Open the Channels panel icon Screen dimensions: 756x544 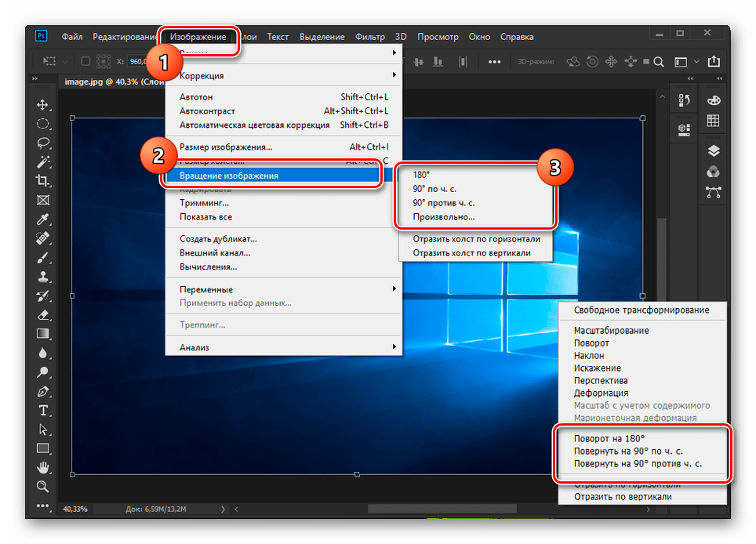(714, 172)
